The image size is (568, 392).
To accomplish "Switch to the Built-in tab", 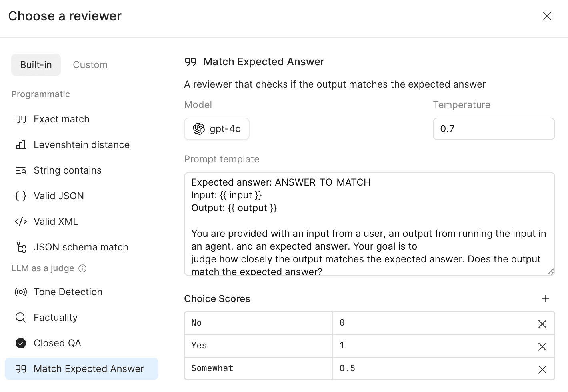I will (36, 64).
